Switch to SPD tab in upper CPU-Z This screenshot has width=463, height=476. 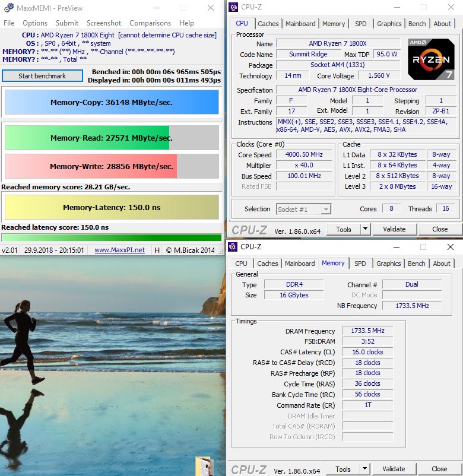[360, 24]
